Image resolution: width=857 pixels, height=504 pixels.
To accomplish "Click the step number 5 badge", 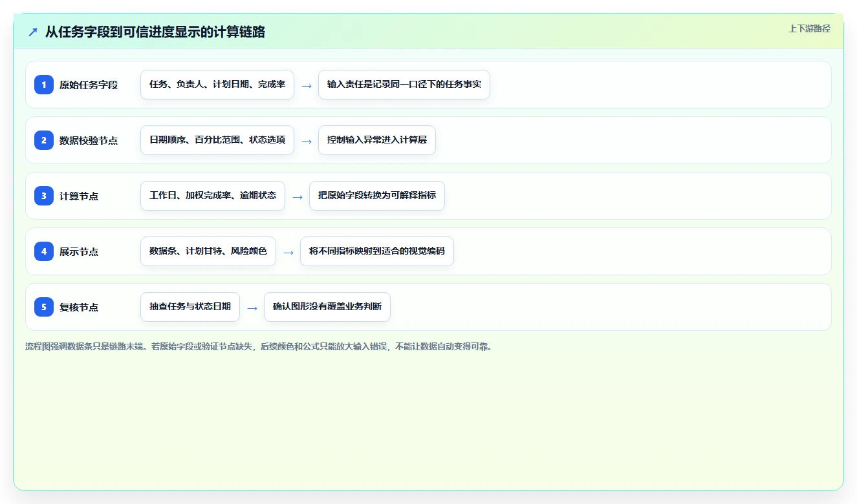I will (44, 307).
